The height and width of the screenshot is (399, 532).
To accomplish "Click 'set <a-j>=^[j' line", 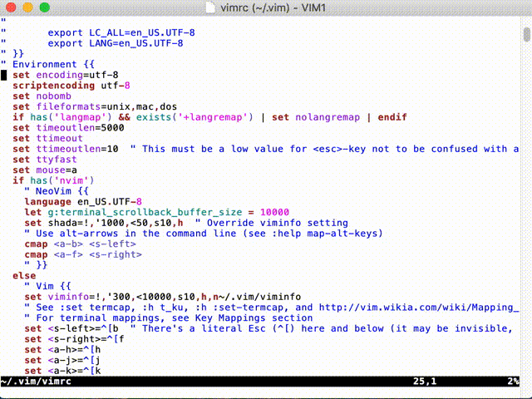I will 62,360.
